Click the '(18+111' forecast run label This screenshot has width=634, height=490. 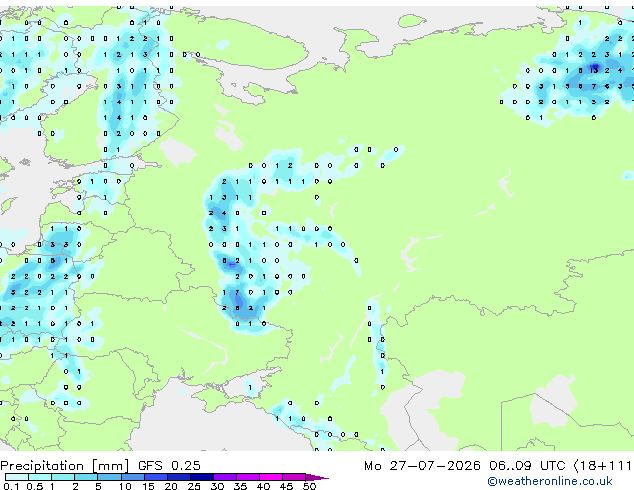(604, 465)
